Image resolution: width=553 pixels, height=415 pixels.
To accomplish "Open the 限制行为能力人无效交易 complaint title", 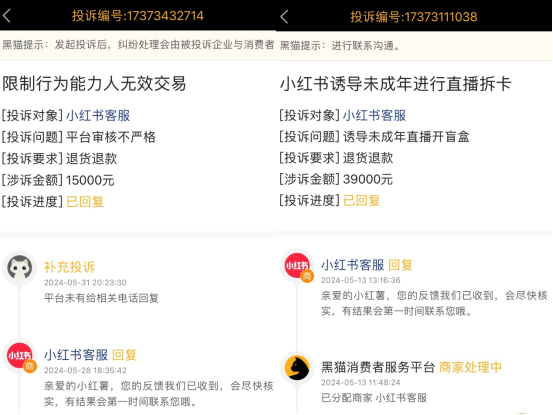I will click(x=94, y=84).
